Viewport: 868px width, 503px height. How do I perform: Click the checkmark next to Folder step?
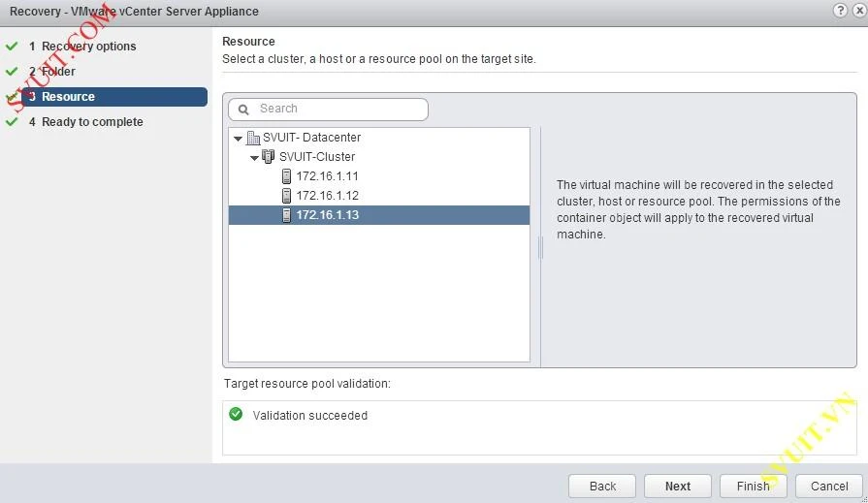click(12, 72)
